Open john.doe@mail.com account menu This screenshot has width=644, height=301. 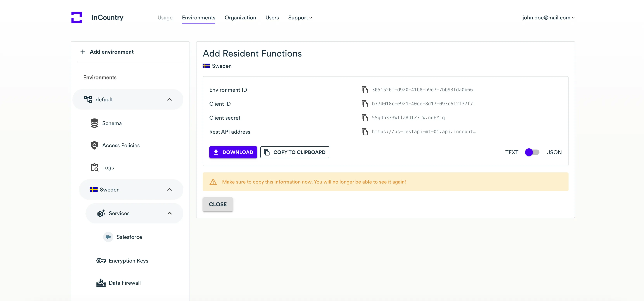pyautogui.click(x=548, y=17)
